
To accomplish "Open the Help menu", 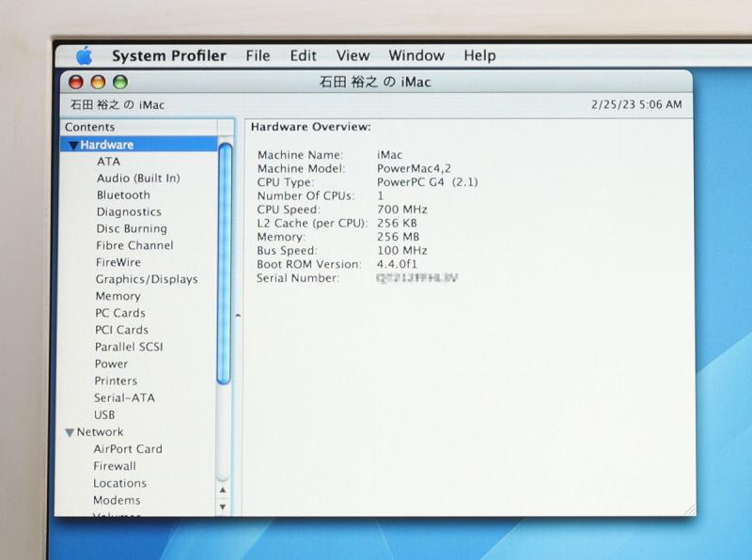I will [x=479, y=56].
